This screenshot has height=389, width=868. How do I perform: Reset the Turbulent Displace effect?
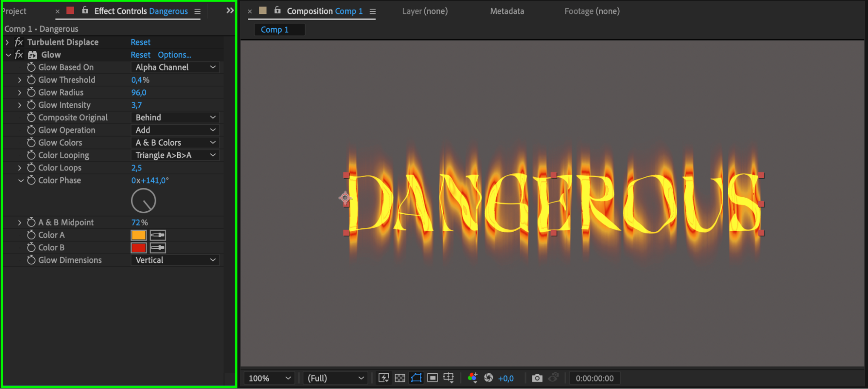coord(140,42)
